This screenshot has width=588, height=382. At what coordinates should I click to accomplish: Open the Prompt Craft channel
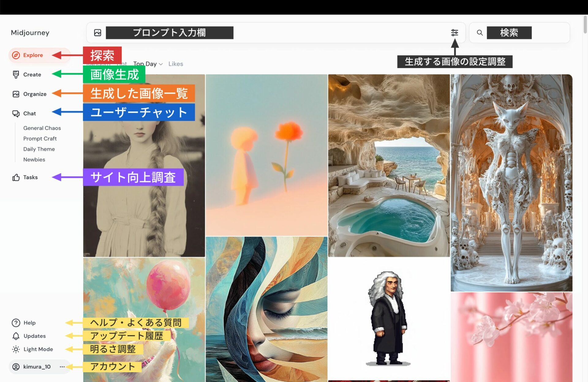(40, 138)
